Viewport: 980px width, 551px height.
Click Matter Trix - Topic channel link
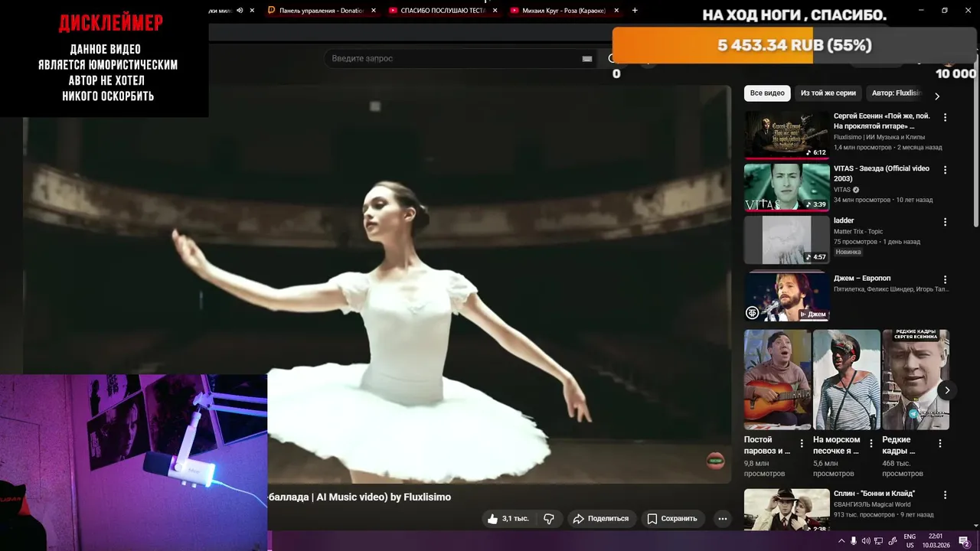(x=858, y=231)
